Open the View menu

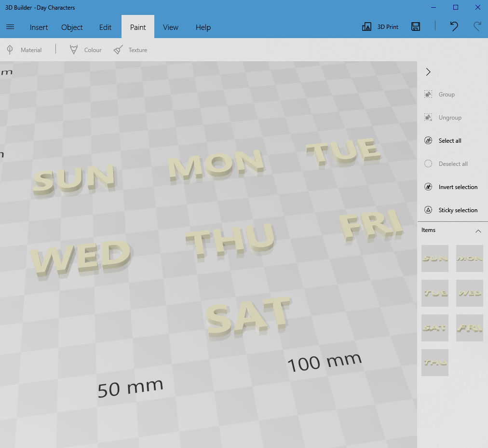click(170, 27)
